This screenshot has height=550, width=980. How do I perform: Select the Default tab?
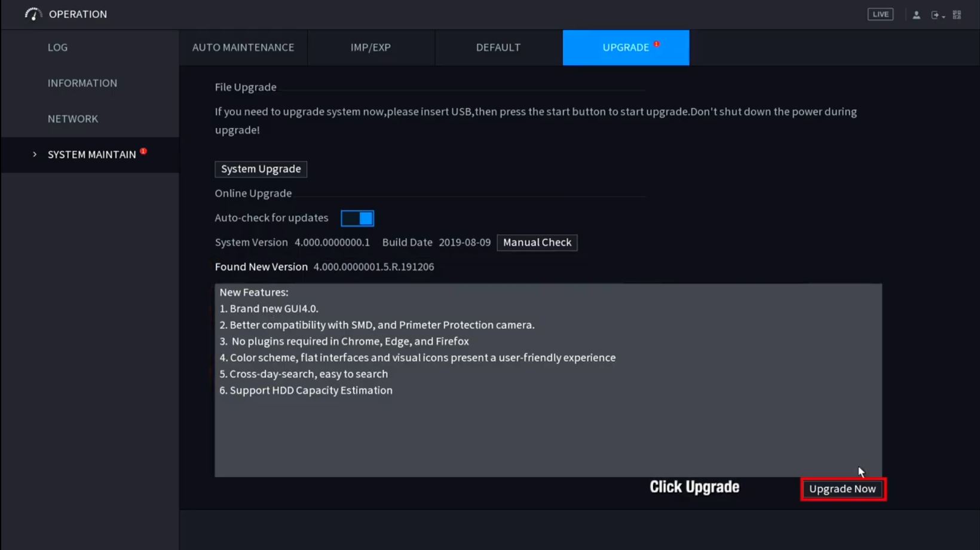(498, 47)
